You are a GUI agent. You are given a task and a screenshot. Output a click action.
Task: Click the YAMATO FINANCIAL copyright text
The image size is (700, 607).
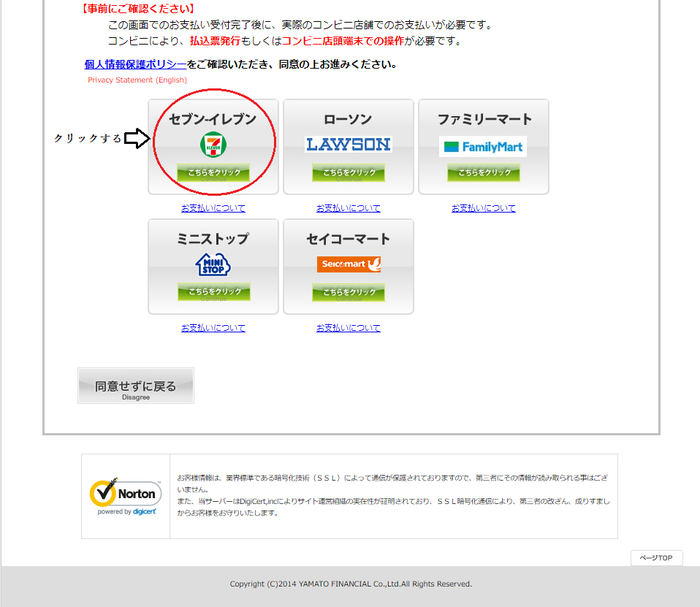coord(351,584)
